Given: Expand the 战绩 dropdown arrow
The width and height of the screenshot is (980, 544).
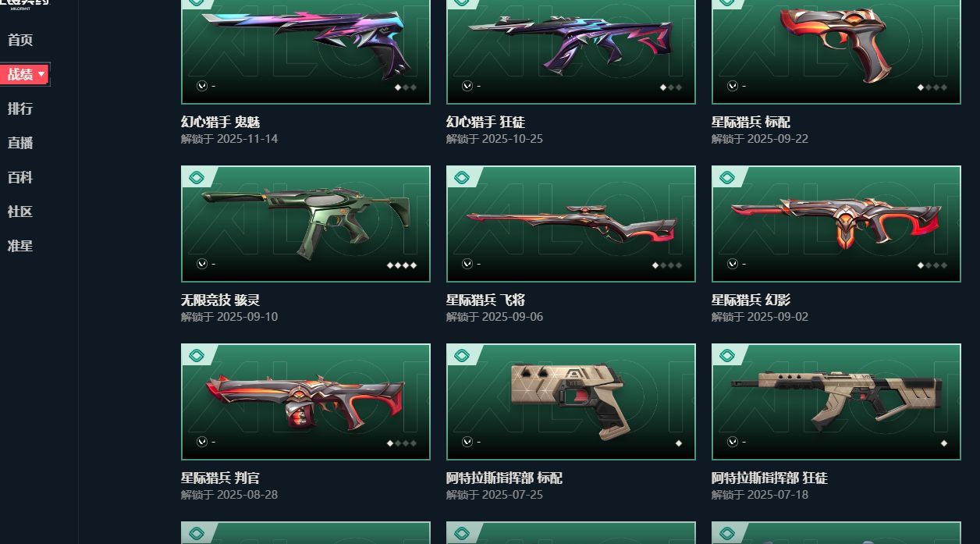Looking at the screenshot, I should tap(41, 74).
